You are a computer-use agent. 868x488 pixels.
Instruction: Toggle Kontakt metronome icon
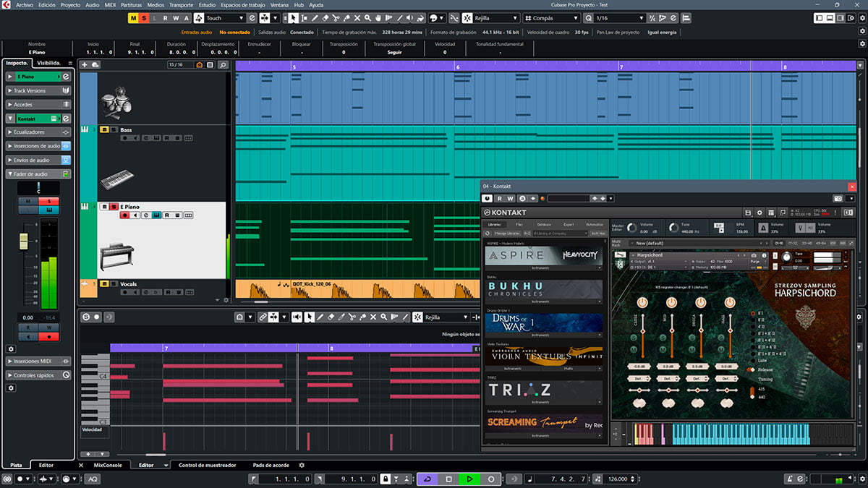763,227
